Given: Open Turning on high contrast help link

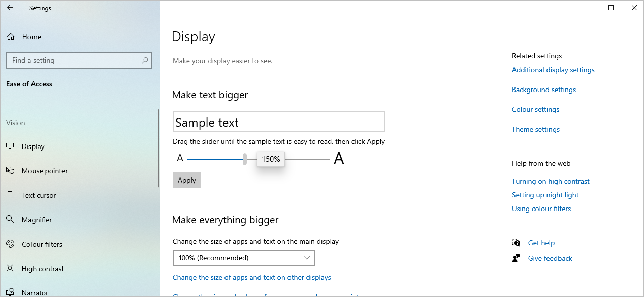Looking at the screenshot, I should (551, 181).
